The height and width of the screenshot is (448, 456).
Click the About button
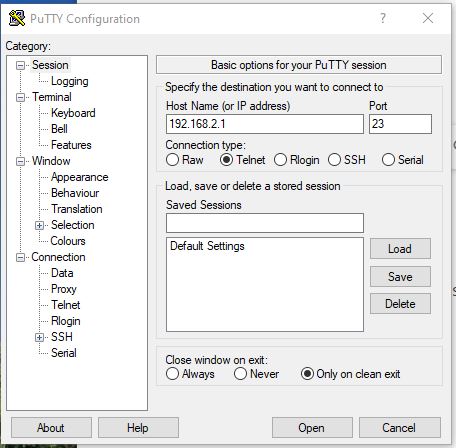51,428
